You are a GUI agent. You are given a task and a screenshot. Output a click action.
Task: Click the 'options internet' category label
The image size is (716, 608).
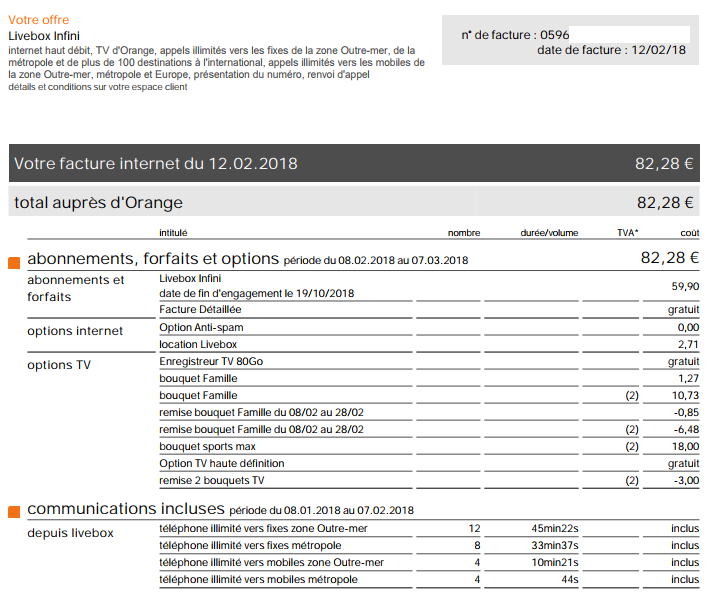tap(75, 331)
